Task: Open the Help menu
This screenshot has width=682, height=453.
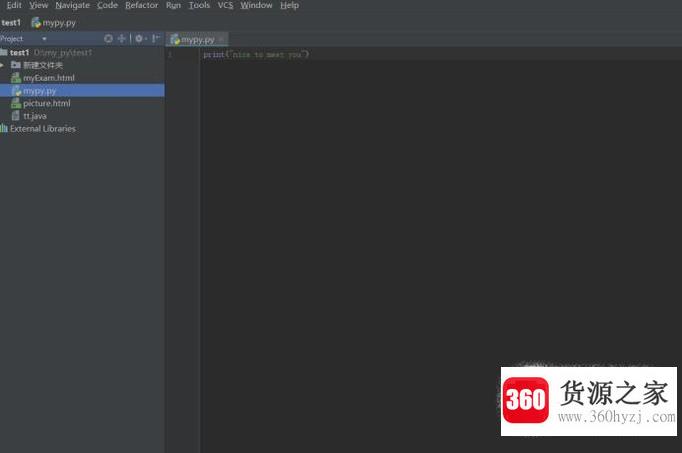Action: (289, 5)
